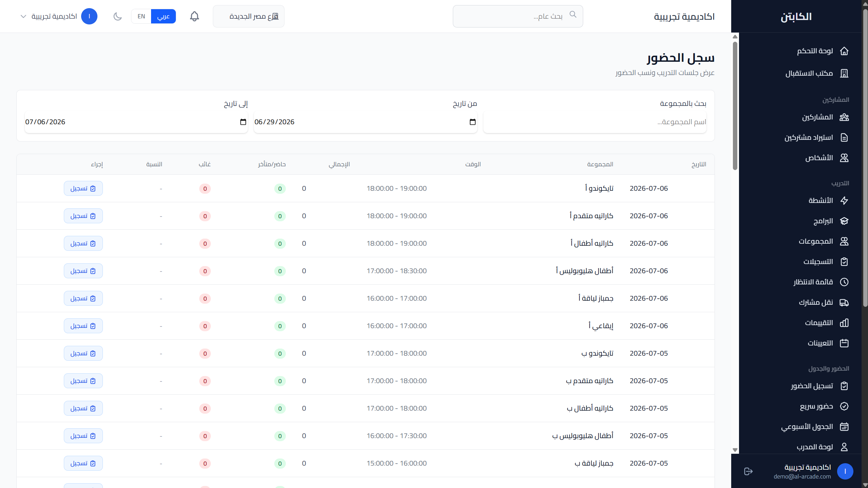Open the clock icon for قائمة الانتظار

pos(844,282)
